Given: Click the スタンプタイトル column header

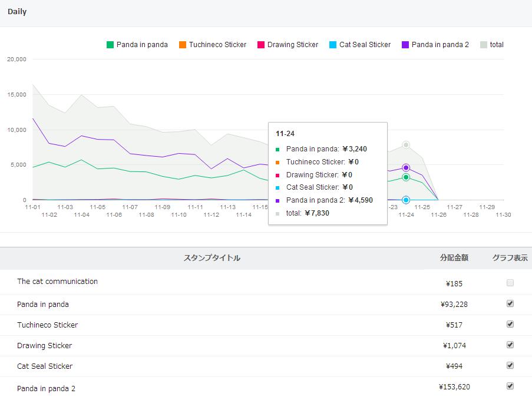Looking at the screenshot, I should [x=212, y=258].
